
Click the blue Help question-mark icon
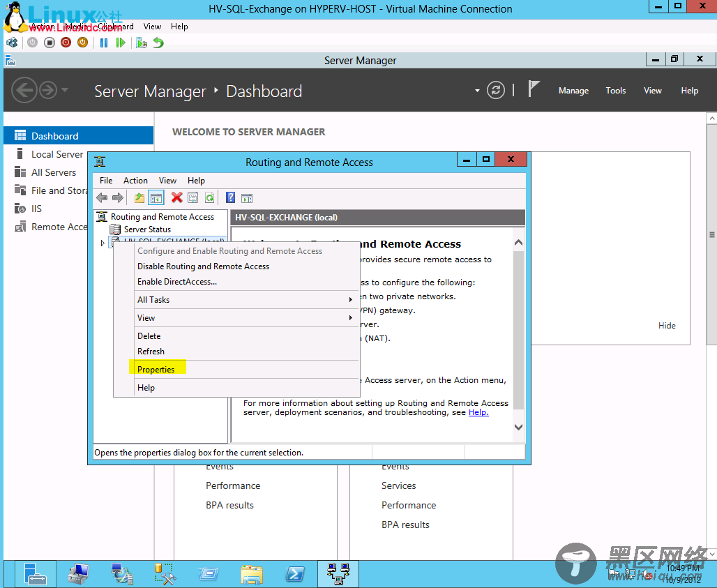(230, 198)
